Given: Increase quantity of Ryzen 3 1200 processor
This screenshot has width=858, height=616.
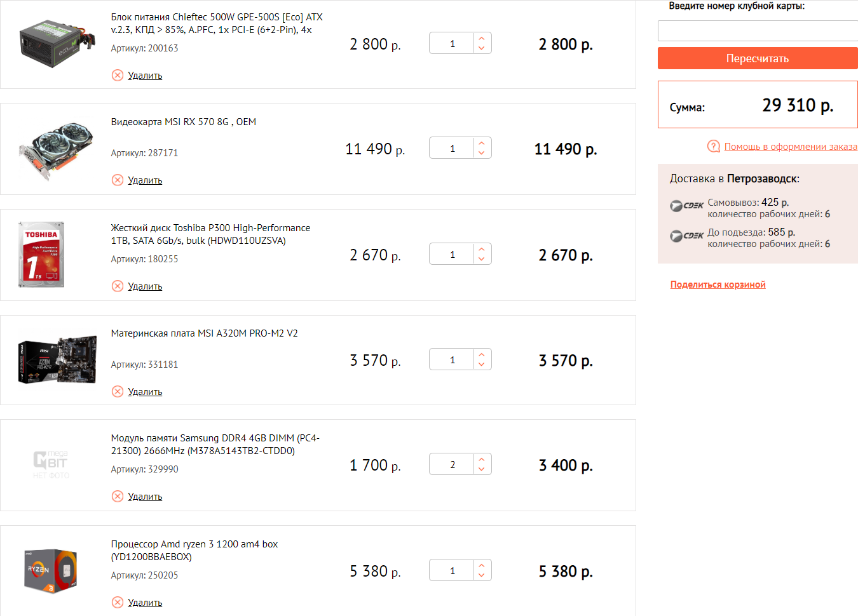Looking at the screenshot, I should click(482, 565).
